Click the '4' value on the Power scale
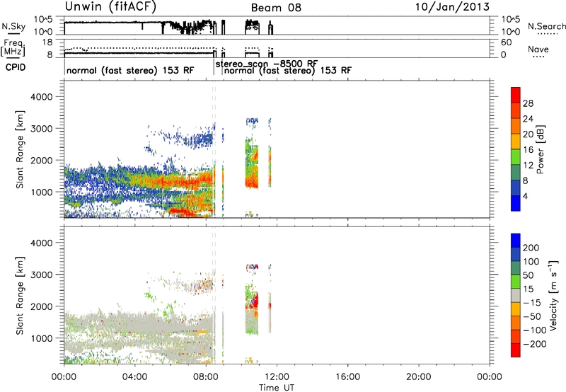The height and width of the screenshot is (392, 566). point(525,196)
